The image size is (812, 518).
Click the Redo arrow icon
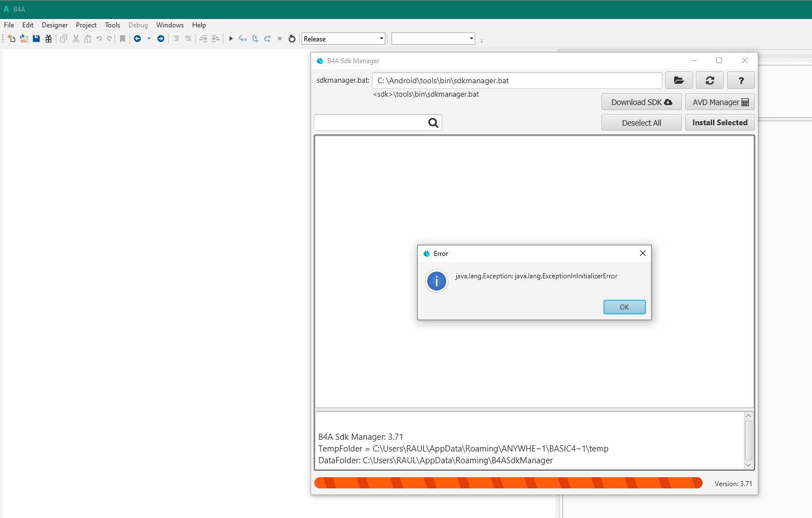click(x=109, y=39)
